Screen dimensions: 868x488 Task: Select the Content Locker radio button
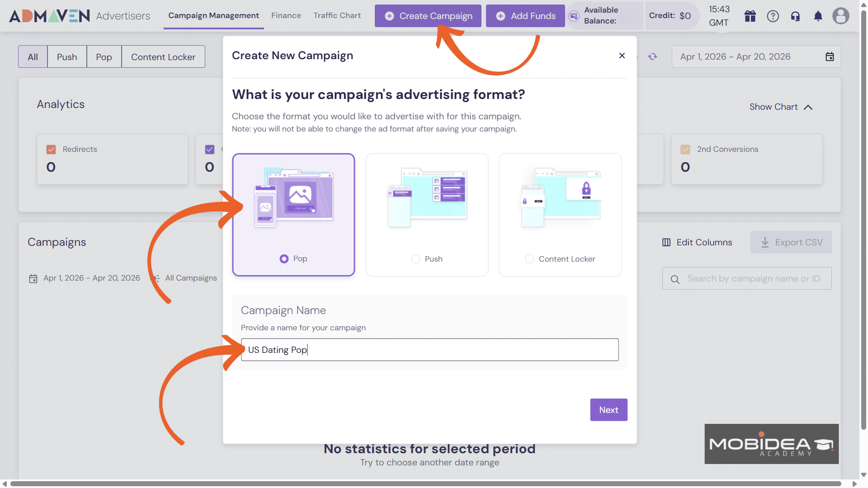[529, 259]
